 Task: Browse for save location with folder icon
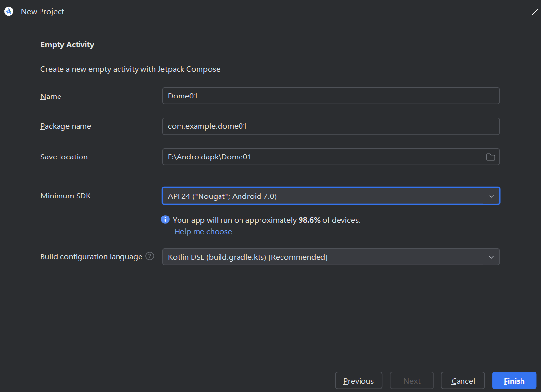pyautogui.click(x=490, y=157)
